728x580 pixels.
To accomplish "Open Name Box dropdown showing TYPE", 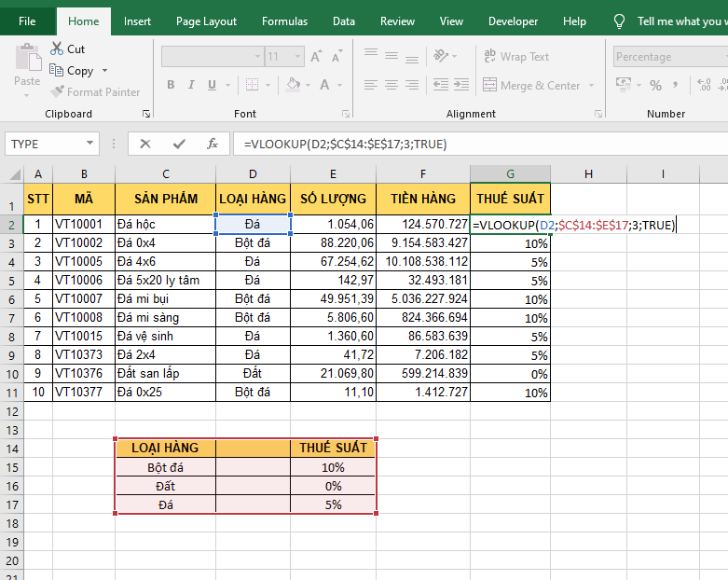I will (x=89, y=144).
